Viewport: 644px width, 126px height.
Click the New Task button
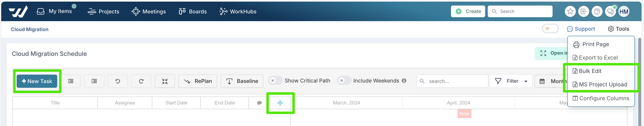(37, 81)
